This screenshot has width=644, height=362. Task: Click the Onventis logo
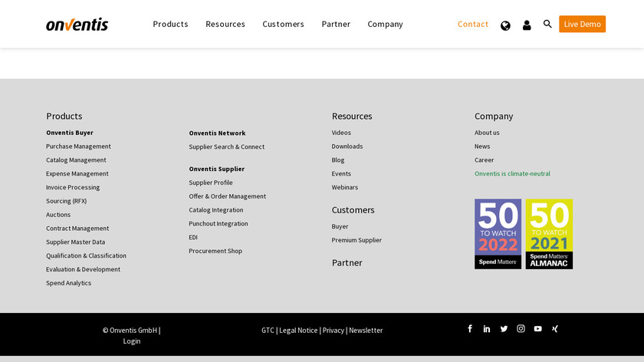click(x=77, y=25)
